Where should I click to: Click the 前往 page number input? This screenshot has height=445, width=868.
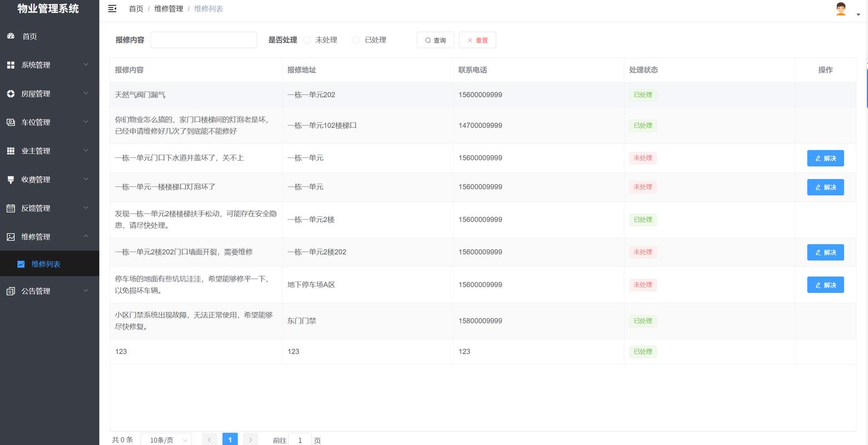click(300, 440)
